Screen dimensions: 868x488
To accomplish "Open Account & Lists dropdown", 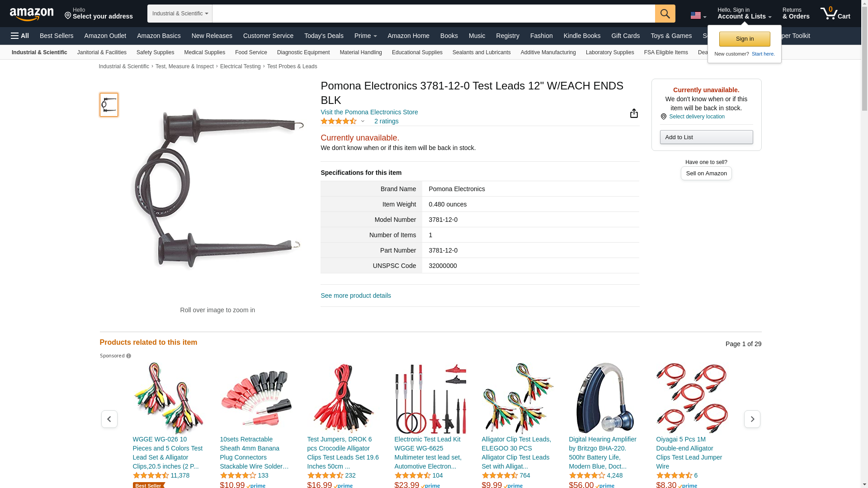I will (x=744, y=14).
